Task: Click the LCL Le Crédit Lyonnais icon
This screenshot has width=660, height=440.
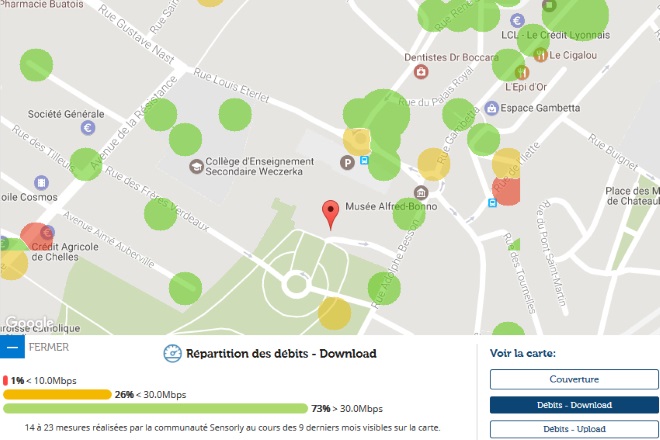Action: (517, 20)
